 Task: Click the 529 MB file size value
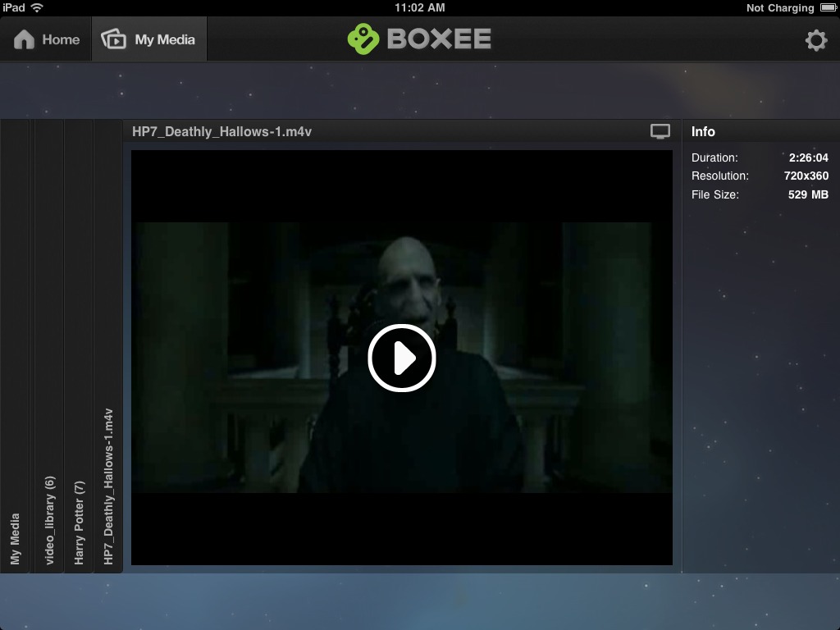tap(807, 194)
